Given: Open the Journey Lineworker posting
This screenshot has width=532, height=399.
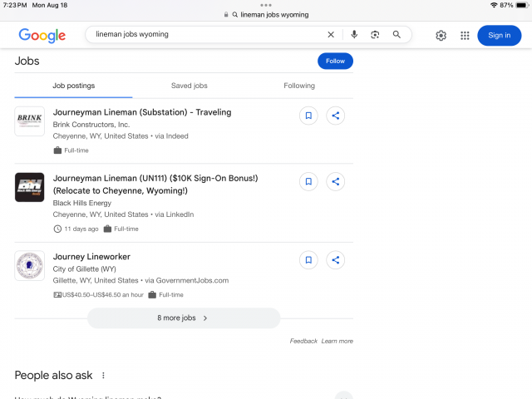Looking at the screenshot, I should click(x=91, y=257).
